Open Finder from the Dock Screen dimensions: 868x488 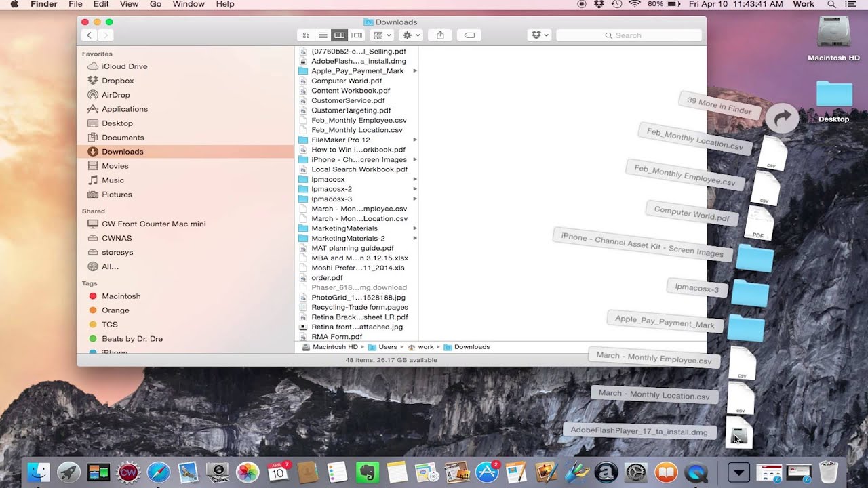(x=39, y=472)
